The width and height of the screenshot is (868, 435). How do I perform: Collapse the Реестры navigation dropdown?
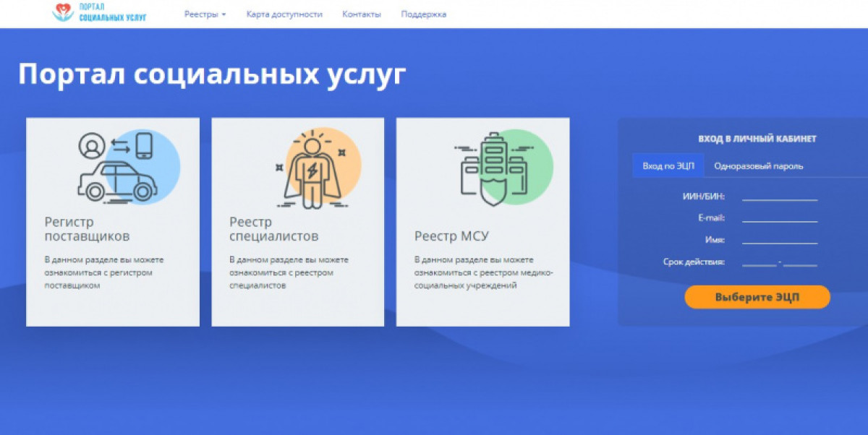tap(204, 13)
